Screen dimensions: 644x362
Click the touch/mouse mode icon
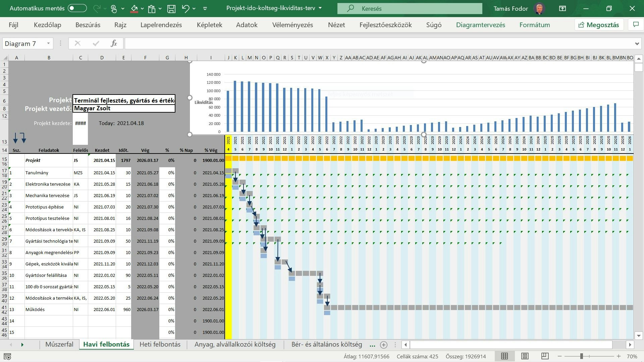tap(114, 8)
